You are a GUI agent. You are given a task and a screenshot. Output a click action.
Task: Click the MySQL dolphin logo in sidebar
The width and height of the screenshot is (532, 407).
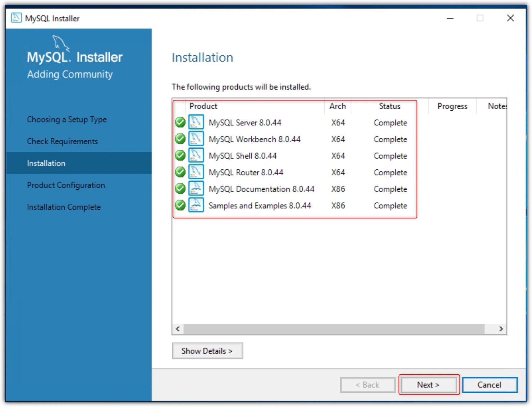coord(61,43)
